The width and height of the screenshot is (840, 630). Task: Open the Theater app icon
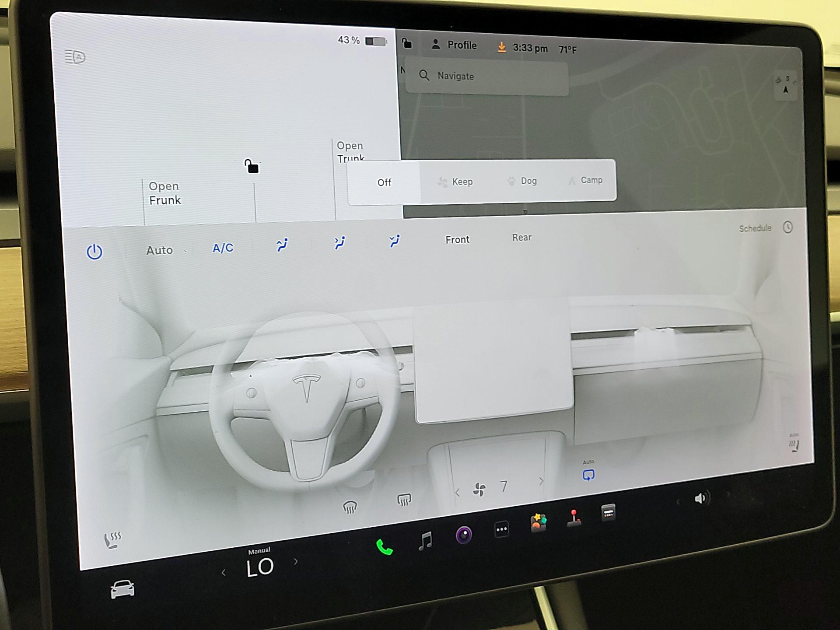pyautogui.click(x=608, y=512)
